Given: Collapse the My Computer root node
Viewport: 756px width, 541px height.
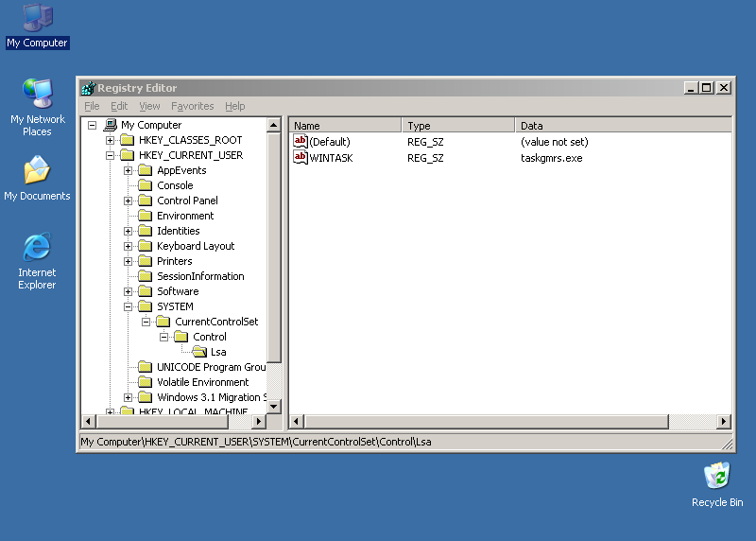Looking at the screenshot, I should click(92, 125).
